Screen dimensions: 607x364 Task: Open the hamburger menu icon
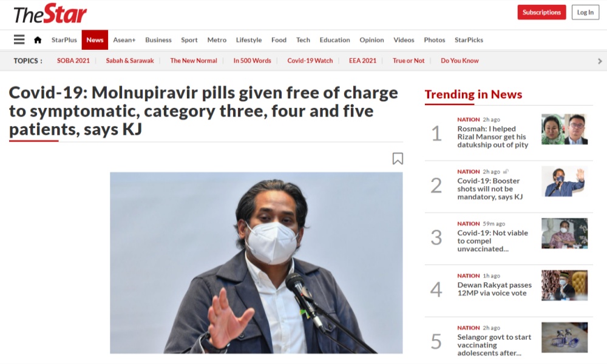(19, 39)
